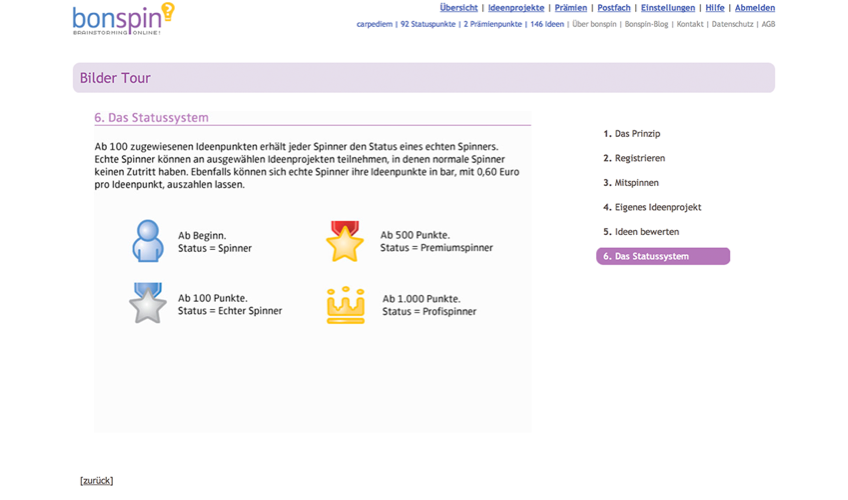Click the blue Spinner person icon

coord(148,241)
